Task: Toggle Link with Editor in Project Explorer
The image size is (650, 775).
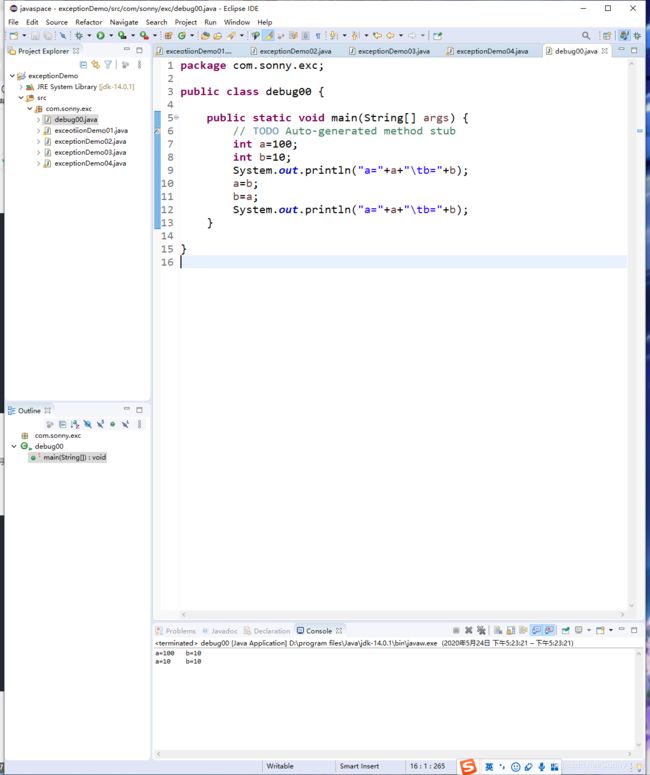Action: pyautogui.click(x=95, y=65)
